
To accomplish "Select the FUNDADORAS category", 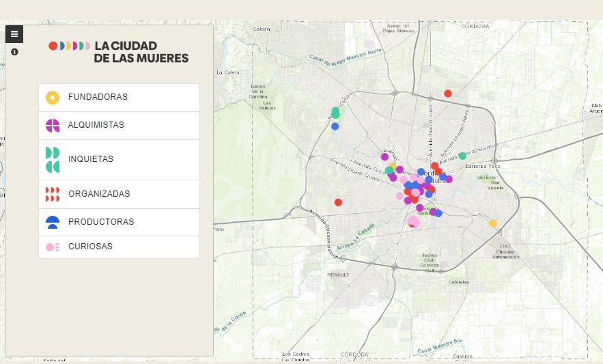I will pos(120,98).
